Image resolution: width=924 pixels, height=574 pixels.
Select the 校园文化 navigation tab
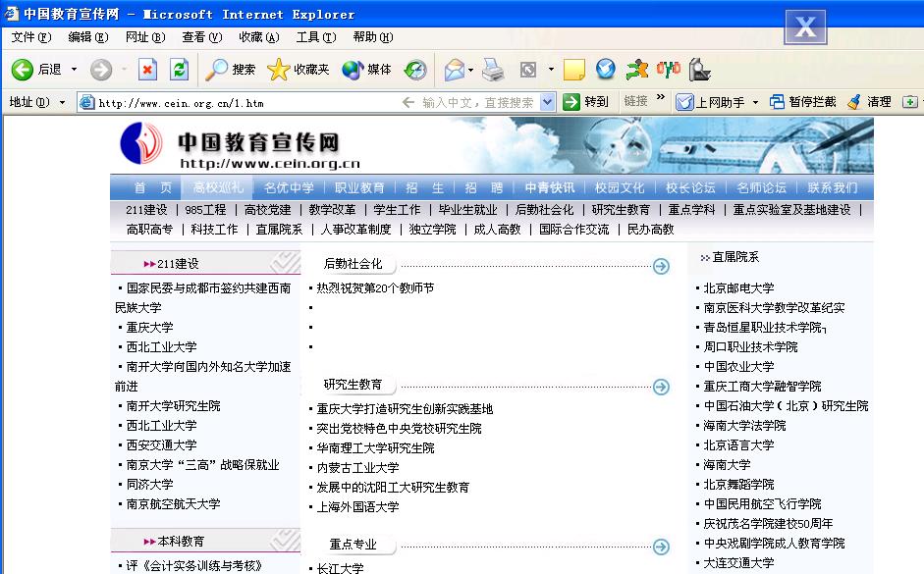tap(620, 187)
